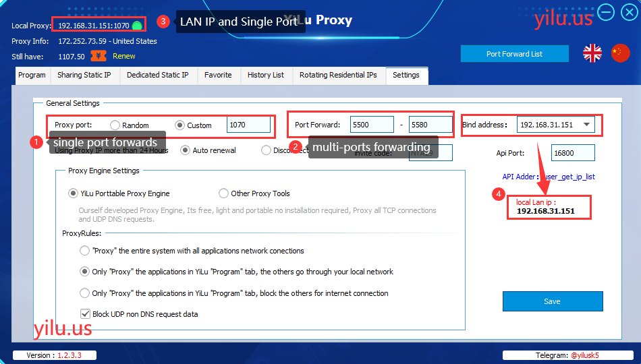Open the Sharing Static IP tab

(x=84, y=75)
